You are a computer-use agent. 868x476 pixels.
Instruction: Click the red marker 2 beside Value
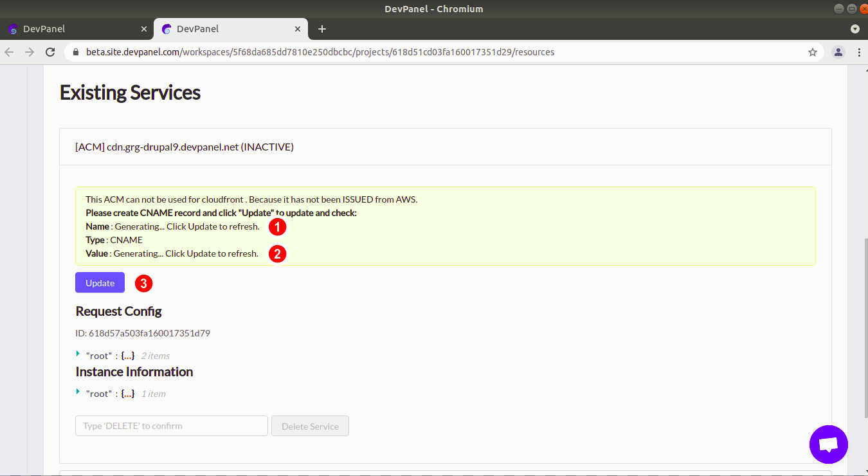277,254
